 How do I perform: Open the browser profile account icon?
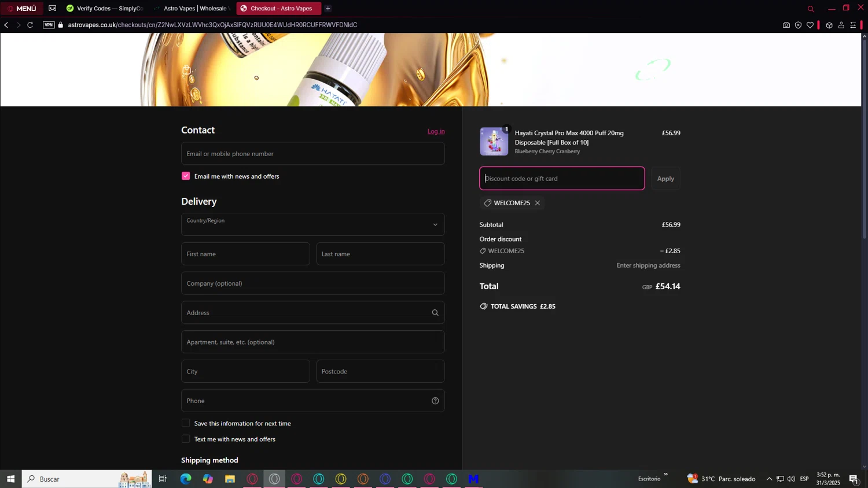841,25
